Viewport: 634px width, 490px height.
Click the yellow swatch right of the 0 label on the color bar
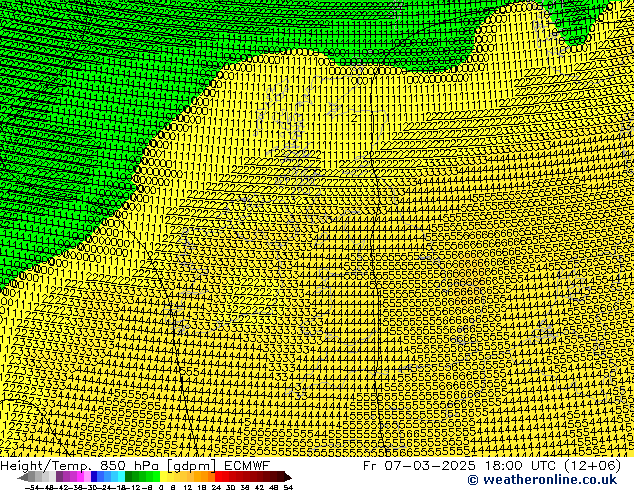coord(164,476)
